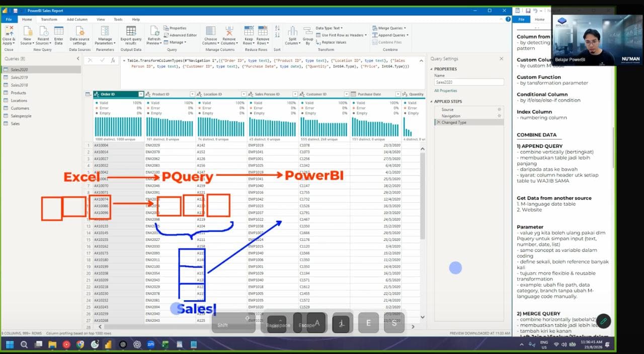
Task: Open the Manage dropdown in Query group
Action: point(176,42)
